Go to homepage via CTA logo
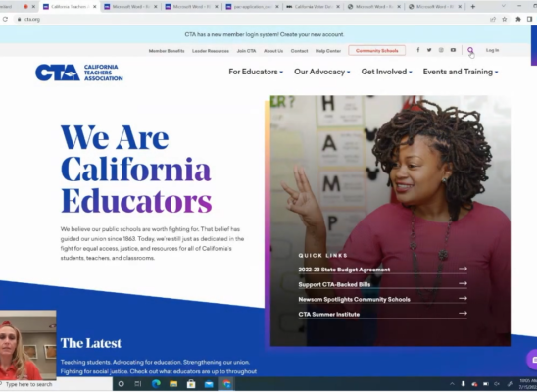Screen dimensions: 537x392 (x=79, y=73)
